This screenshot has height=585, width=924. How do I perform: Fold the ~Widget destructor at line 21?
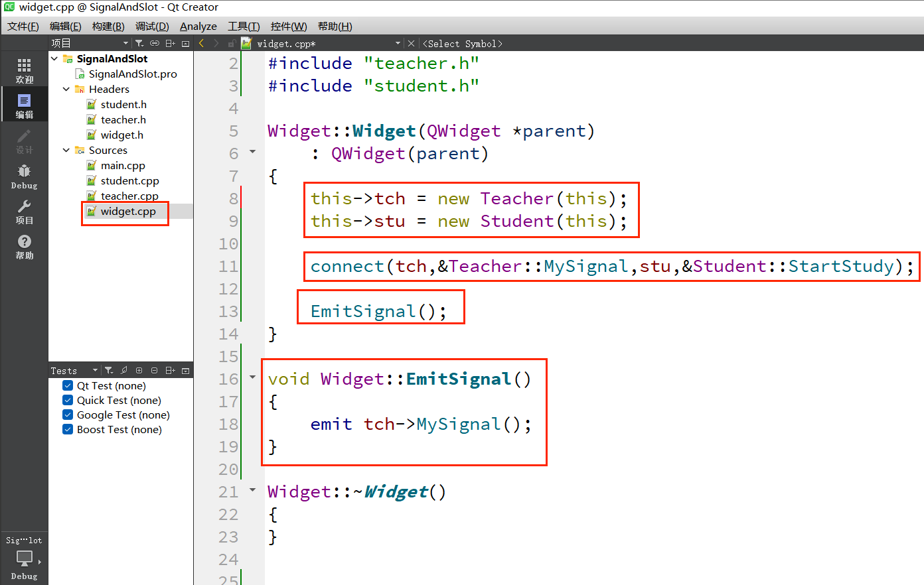pyautogui.click(x=252, y=490)
